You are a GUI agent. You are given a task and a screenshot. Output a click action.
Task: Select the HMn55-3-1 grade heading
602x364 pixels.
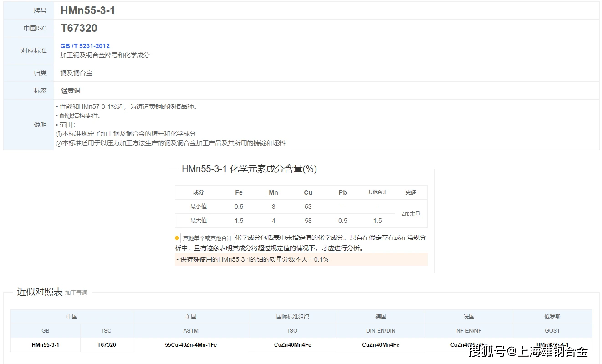tap(88, 10)
